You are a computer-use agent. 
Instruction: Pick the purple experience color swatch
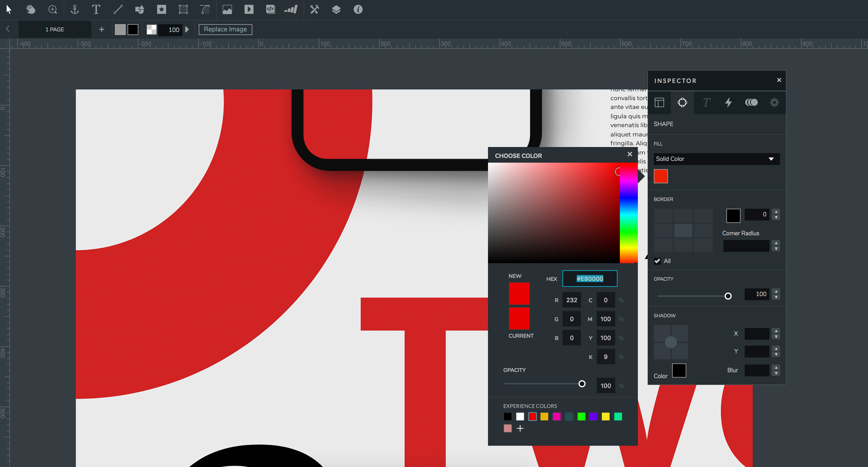coord(593,417)
